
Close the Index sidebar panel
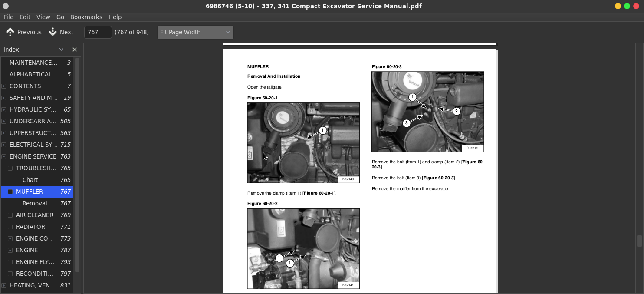pos(75,50)
